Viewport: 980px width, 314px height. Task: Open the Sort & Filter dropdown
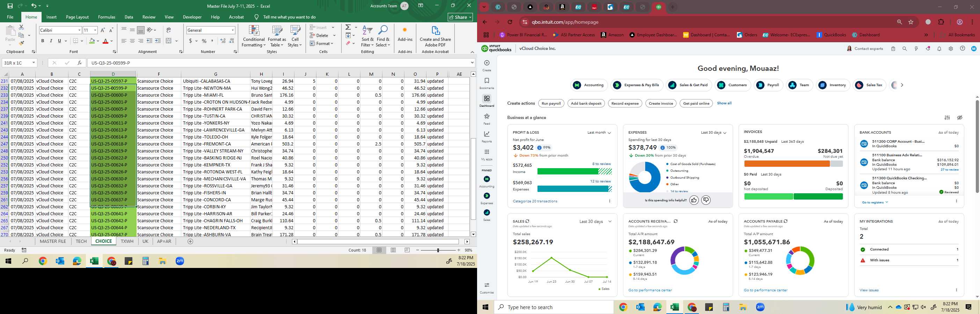(367, 37)
